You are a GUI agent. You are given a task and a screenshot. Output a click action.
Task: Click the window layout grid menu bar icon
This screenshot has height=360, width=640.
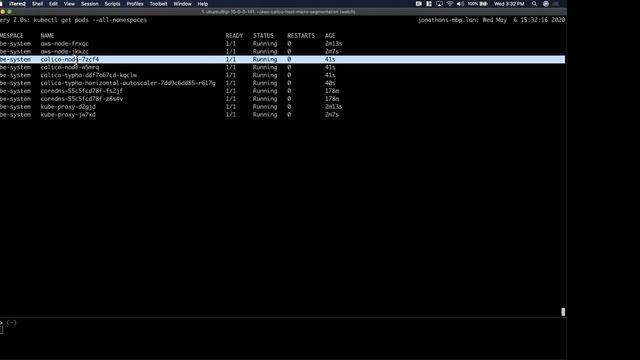click(429, 4)
